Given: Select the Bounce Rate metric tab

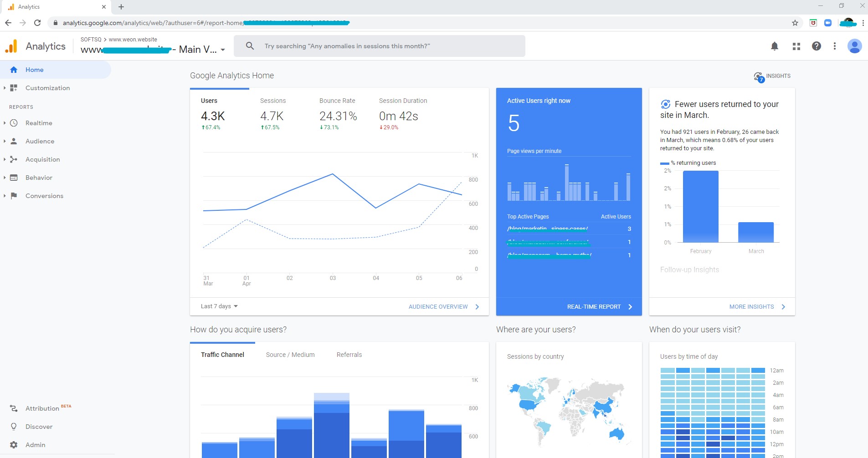Looking at the screenshot, I should pos(338,114).
